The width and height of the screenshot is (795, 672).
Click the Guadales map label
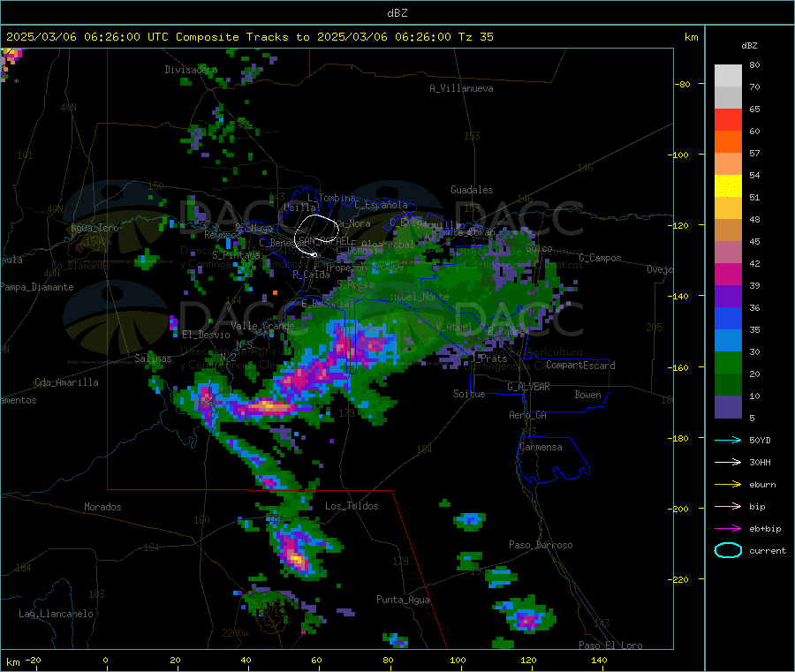click(x=472, y=190)
